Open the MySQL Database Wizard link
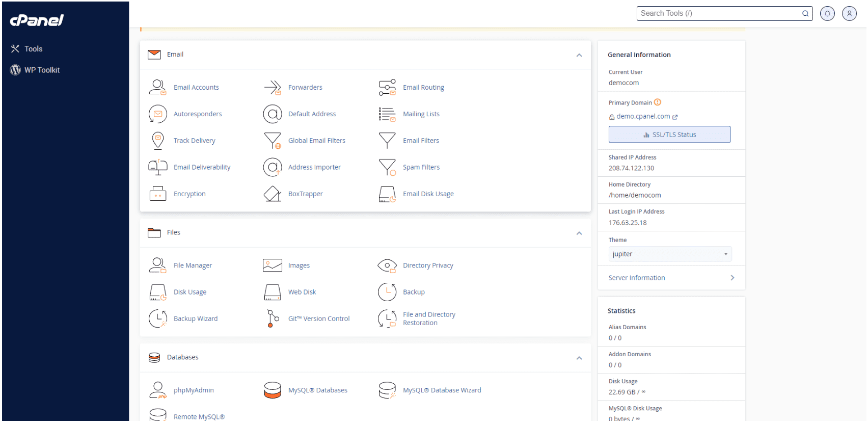868x424 pixels. 442,390
